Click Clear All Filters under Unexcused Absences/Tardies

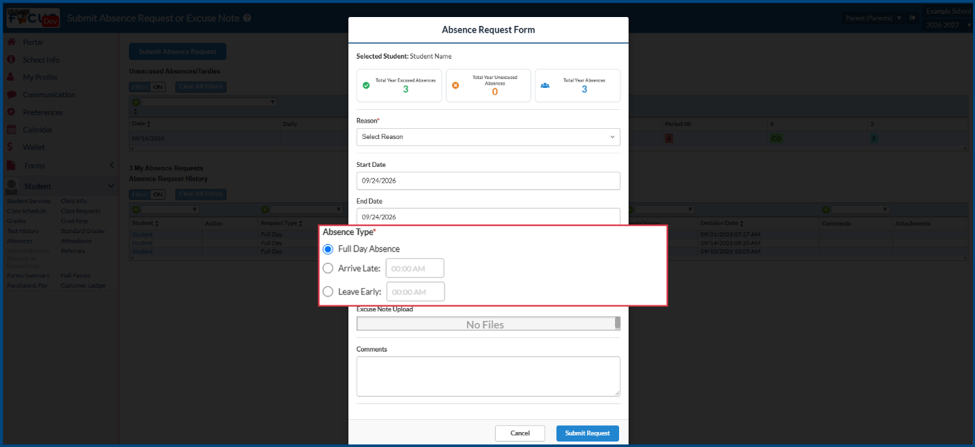[x=200, y=87]
